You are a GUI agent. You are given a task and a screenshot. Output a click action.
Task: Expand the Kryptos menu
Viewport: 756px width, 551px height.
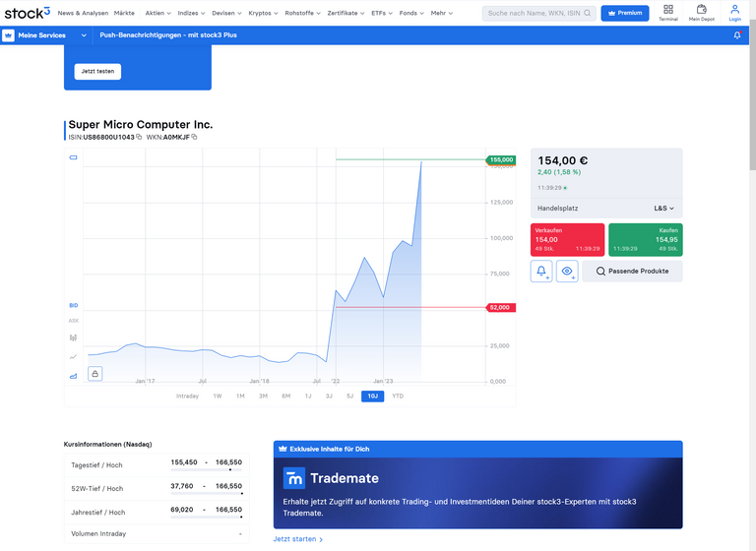coord(263,13)
